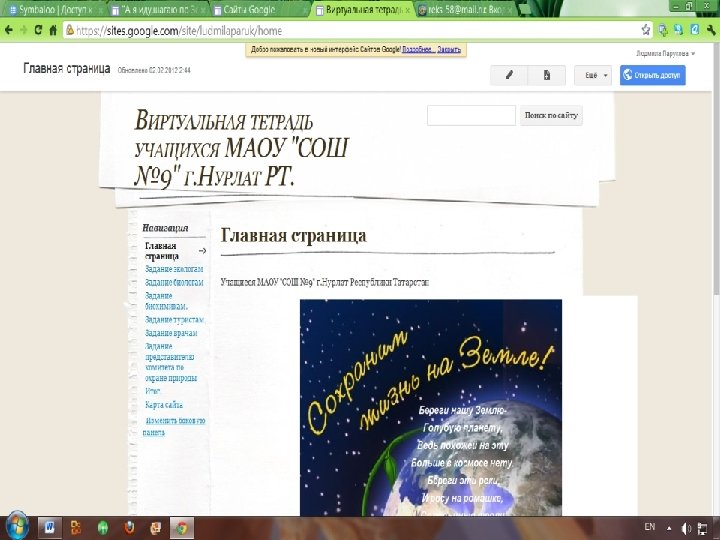Click 'Учащиеся МАОУ СОШ №9' page text
Image resolution: width=720 pixels, height=540 pixels.
tap(324, 282)
